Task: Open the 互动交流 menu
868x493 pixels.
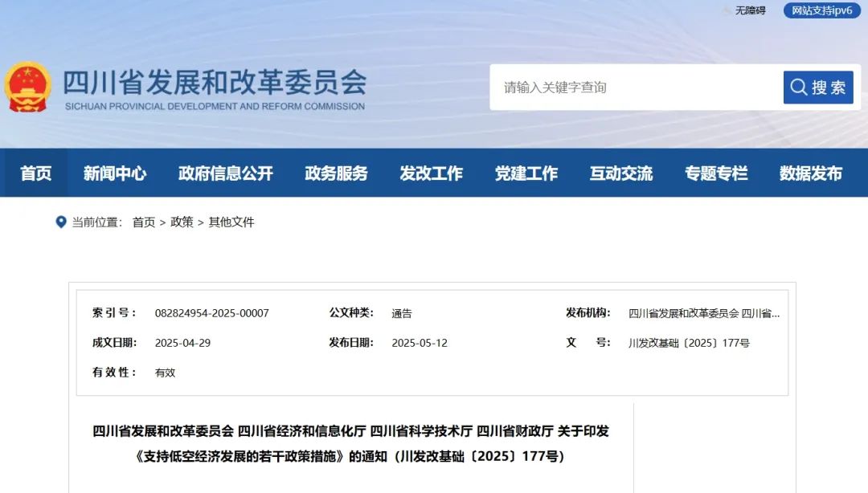Action: [621, 173]
